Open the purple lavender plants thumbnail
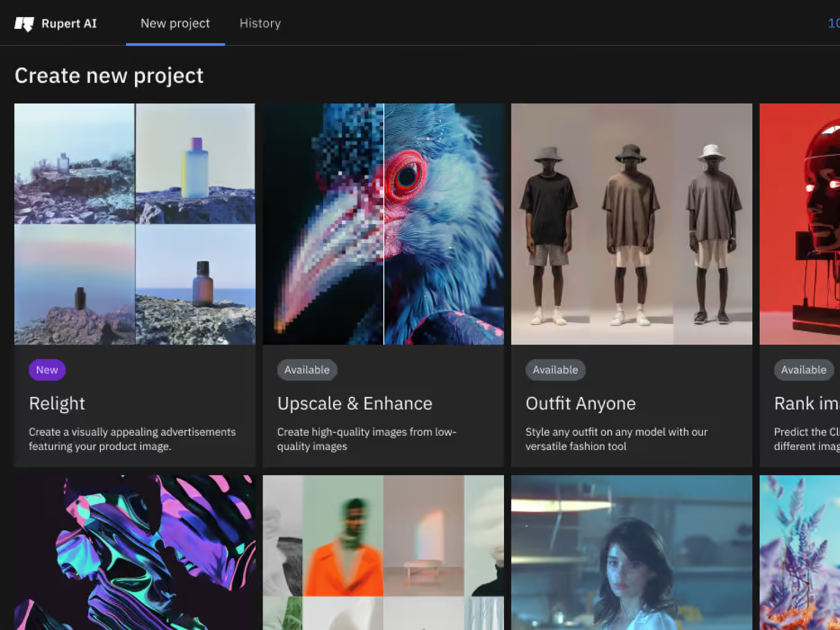840x630 pixels. [x=800, y=552]
